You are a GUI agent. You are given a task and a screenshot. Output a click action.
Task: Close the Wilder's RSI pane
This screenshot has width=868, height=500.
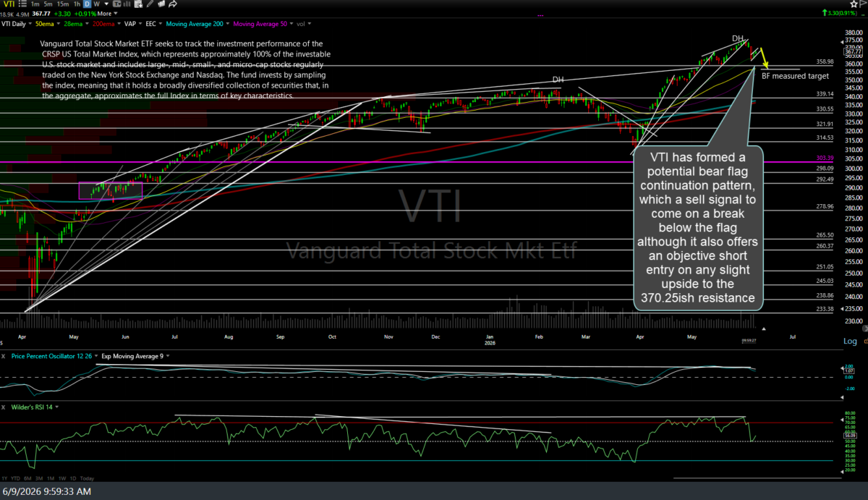coord(4,407)
